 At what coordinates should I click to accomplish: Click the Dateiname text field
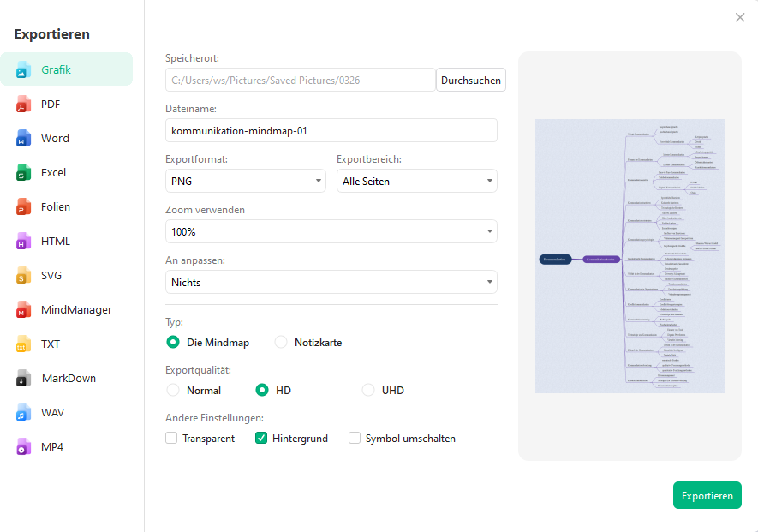click(331, 130)
